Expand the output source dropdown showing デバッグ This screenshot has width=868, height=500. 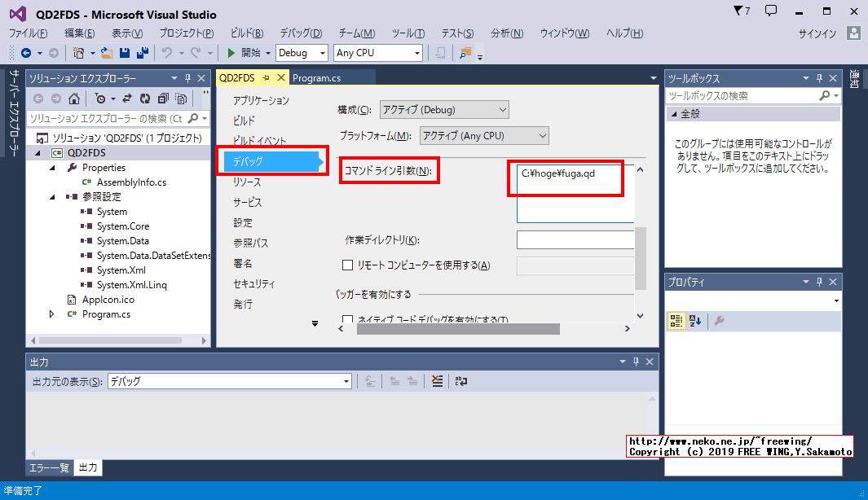pos(229,381)
